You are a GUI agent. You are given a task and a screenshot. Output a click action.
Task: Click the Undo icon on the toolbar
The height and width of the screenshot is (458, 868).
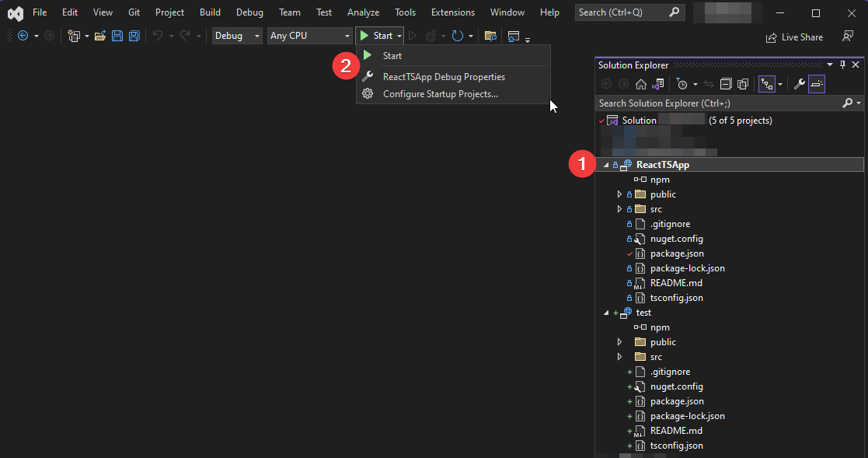(159, 35)
